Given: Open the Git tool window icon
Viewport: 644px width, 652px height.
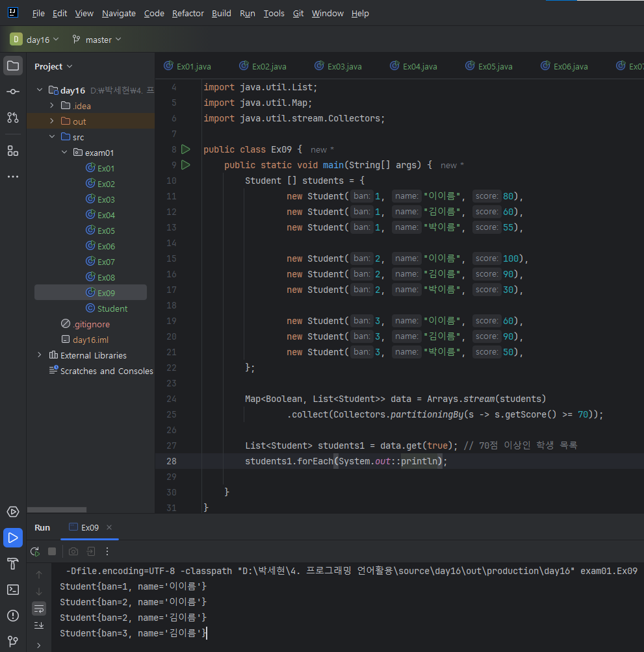Looking at the screenshot, I should tap(12, 641).
